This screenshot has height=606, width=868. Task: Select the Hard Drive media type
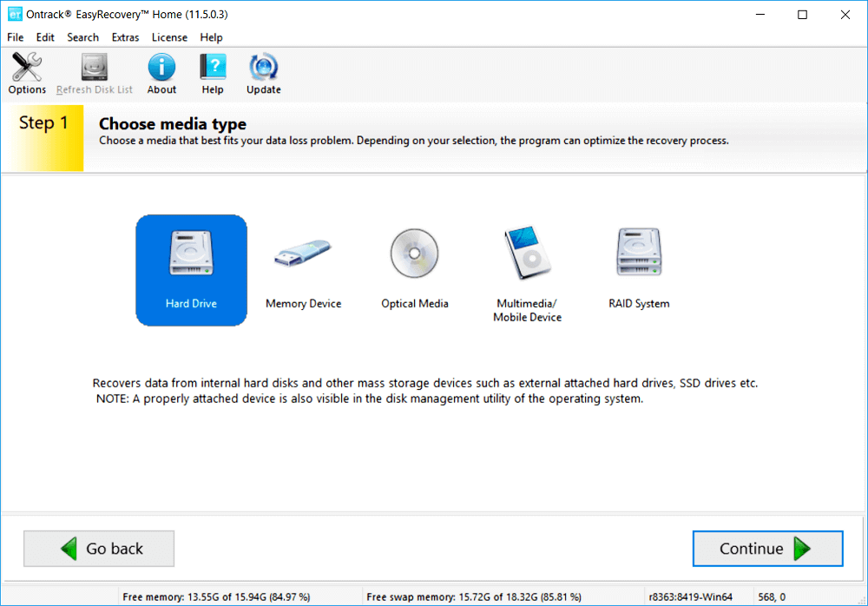[191, 269]
